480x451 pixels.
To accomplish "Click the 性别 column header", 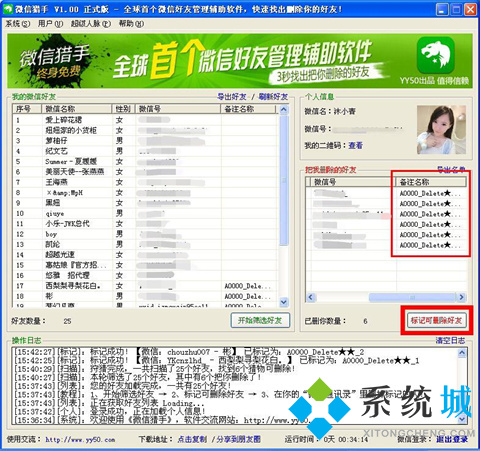I will (x=123, y=109).
